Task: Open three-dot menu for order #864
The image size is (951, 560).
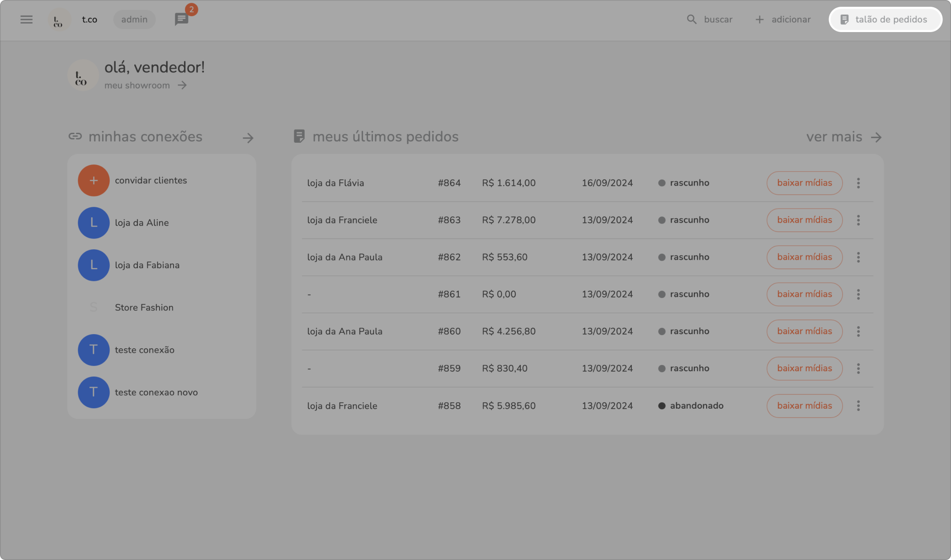Action: (x=858, y=183)
